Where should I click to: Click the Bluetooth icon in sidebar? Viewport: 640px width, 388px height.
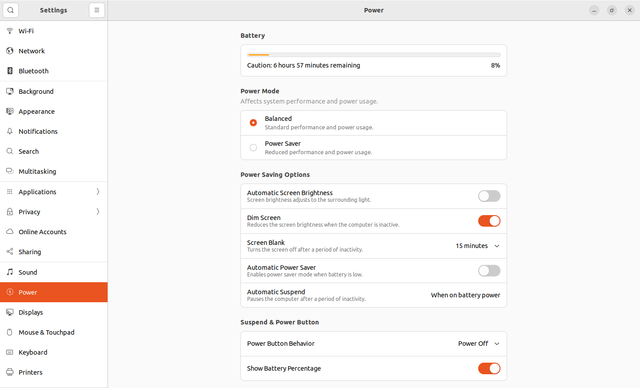click(10, 71)
